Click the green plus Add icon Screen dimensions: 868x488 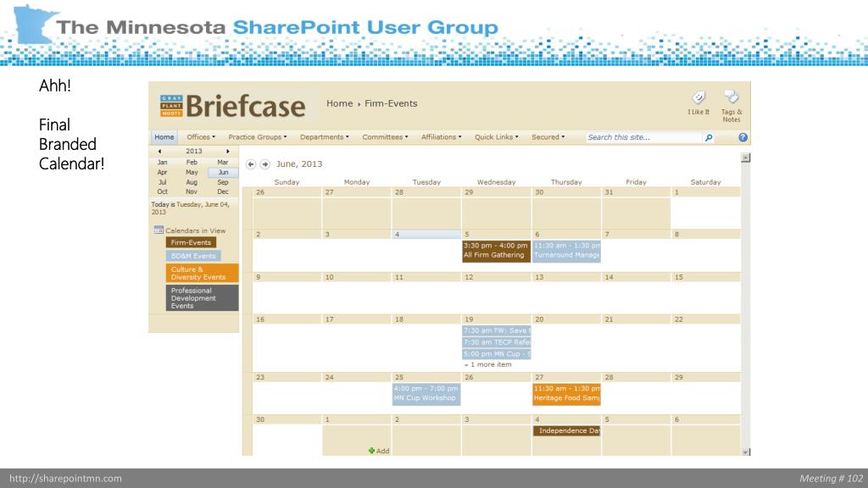click(x=371, y=451)
